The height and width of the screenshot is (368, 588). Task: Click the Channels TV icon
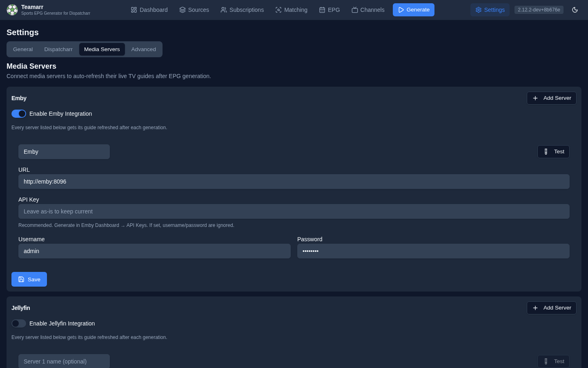(355, 10)
